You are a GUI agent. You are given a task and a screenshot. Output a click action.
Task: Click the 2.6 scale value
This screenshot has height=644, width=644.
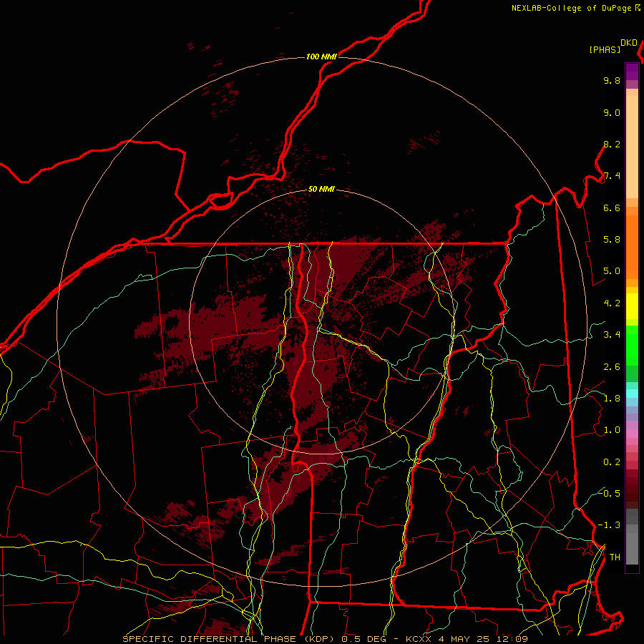pyautogui.click(x=612, y=366)
